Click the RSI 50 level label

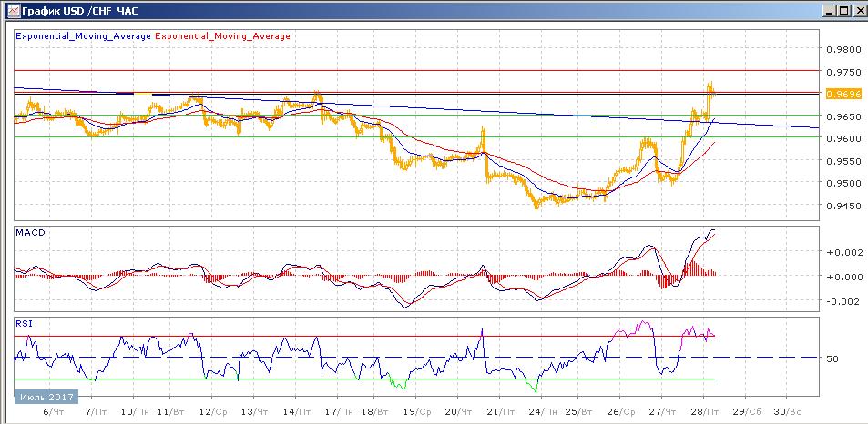(x=832, y=358)
